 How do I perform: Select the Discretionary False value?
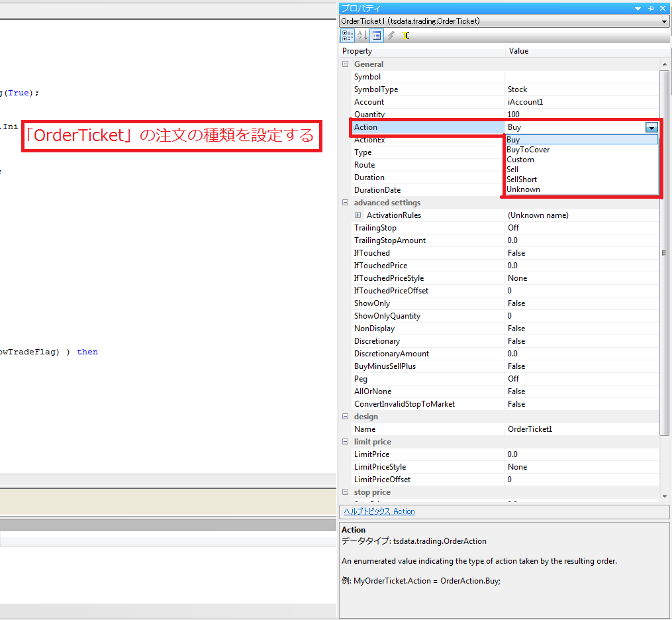tap(582, 341)
